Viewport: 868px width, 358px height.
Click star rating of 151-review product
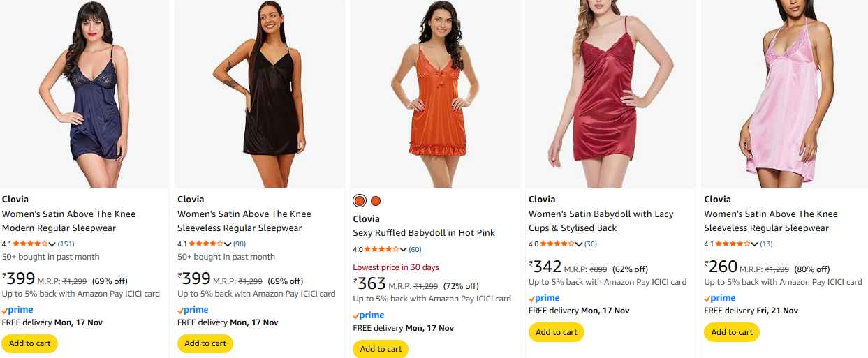tap(30, 244)
